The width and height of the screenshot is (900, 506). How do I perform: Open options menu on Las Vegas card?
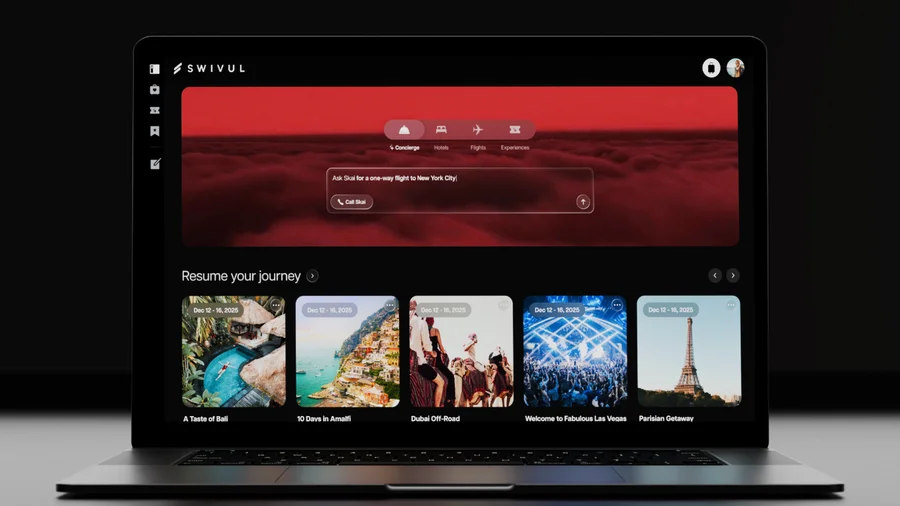tap(617, 306)
